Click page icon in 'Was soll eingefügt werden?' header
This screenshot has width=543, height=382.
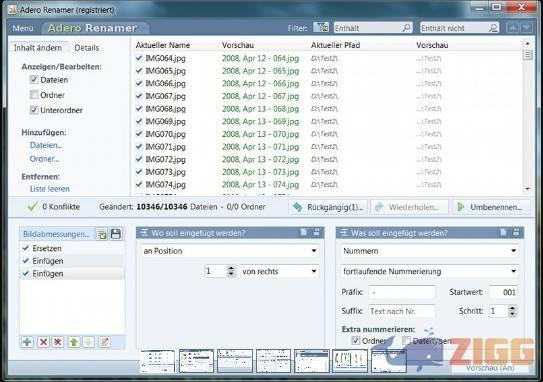click(503, 232)
